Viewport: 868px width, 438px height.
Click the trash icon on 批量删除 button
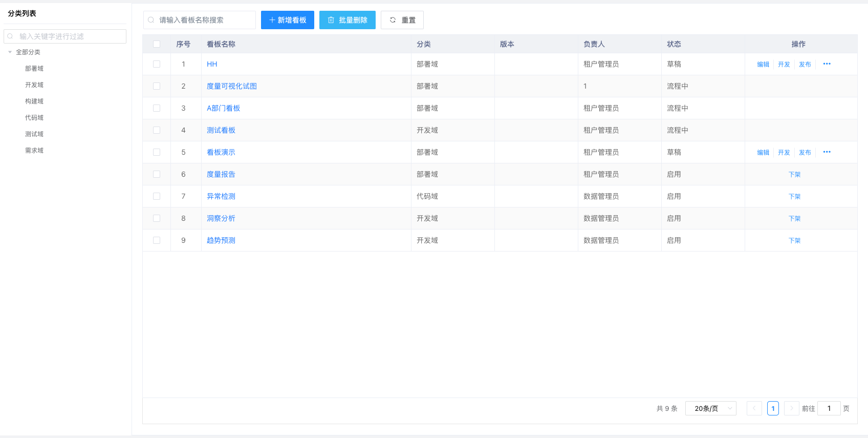pos(331,20)
